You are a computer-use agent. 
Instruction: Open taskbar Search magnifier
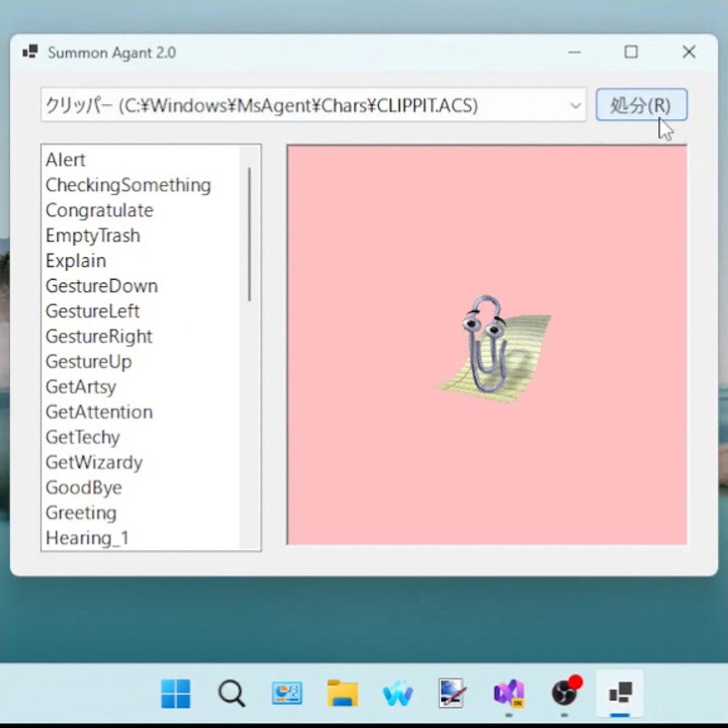(231, 693)
